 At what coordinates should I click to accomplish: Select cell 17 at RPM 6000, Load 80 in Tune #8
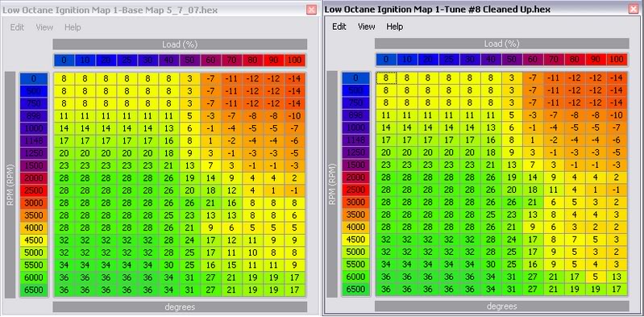(x=575, y=277)
